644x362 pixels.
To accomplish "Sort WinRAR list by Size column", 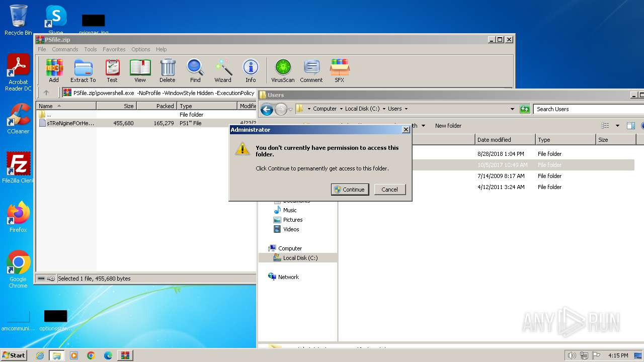I will tap(116, 106).
